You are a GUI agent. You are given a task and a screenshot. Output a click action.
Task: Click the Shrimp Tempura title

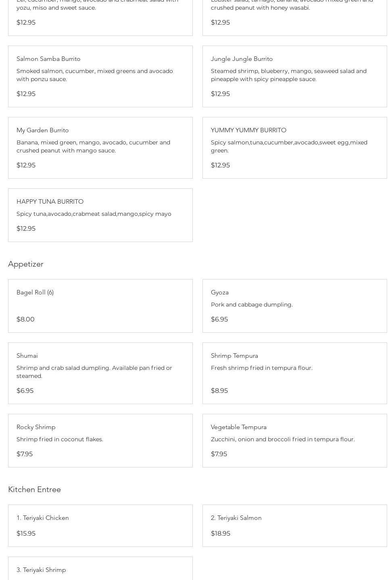click(x=234, y=356)
